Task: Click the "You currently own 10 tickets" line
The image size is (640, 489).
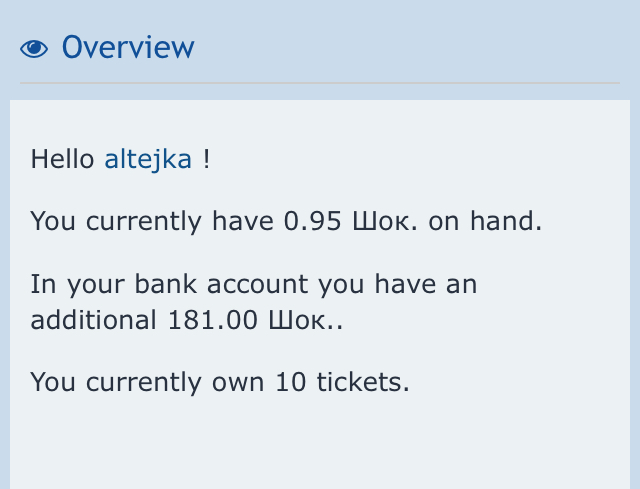Action: (x=220, y=382)
